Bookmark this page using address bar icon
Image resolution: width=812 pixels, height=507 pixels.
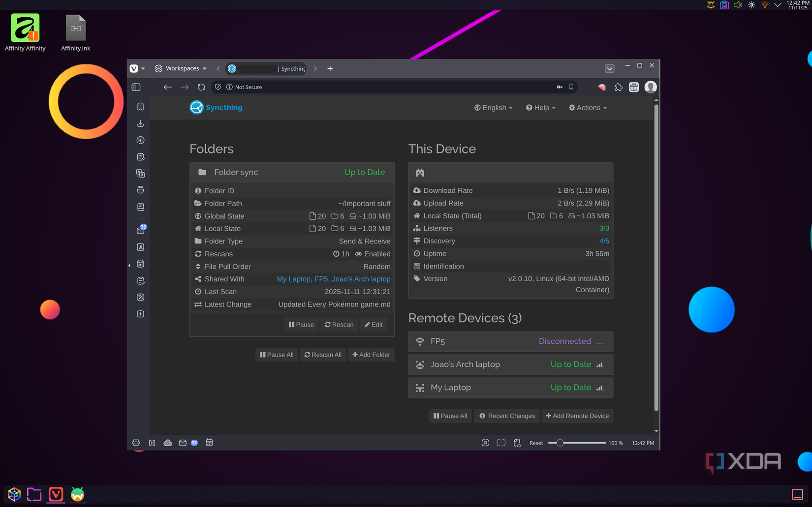click(571, 87)
